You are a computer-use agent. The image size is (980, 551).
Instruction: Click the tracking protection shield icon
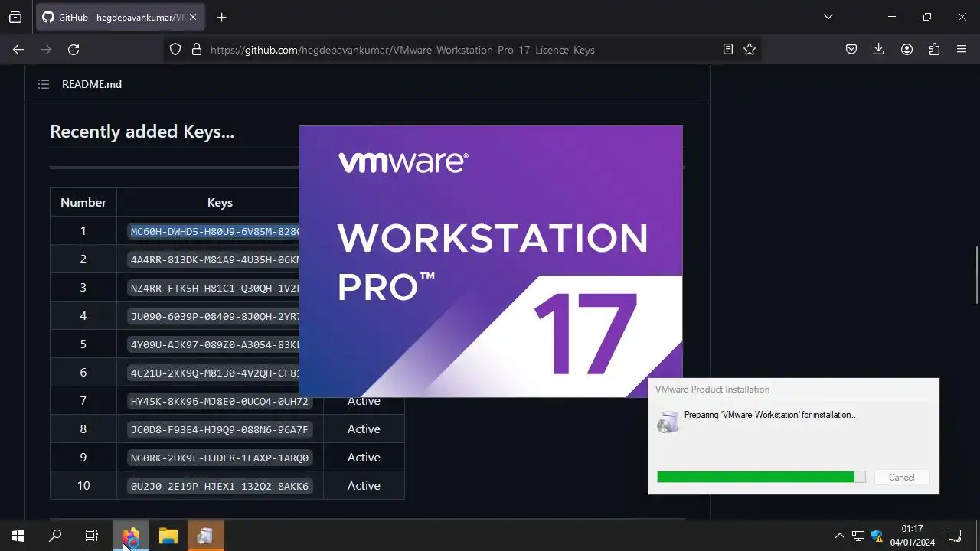click(x=175, y=49)
